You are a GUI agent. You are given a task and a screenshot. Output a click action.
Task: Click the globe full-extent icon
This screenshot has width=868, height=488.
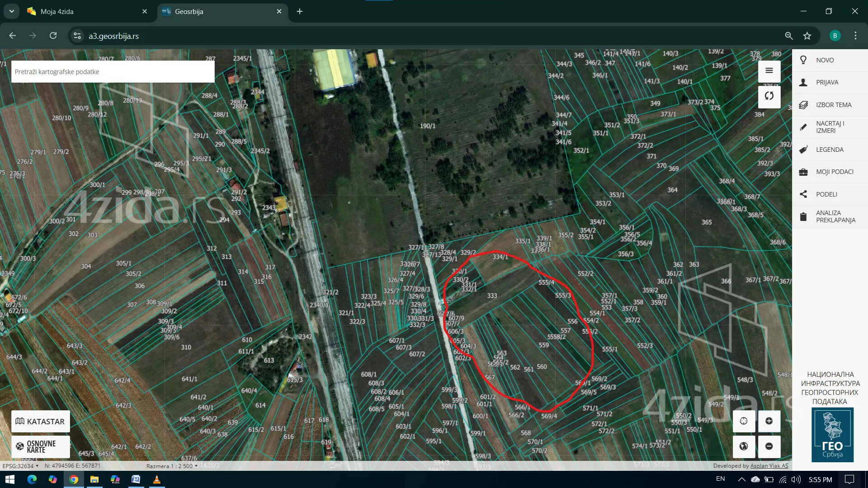click(744, 446)
